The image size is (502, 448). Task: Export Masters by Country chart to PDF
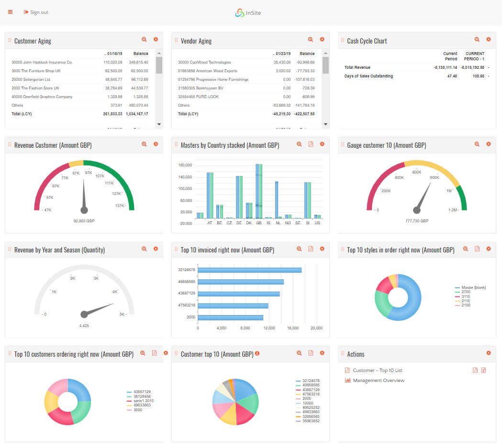[x=311, y=144]
